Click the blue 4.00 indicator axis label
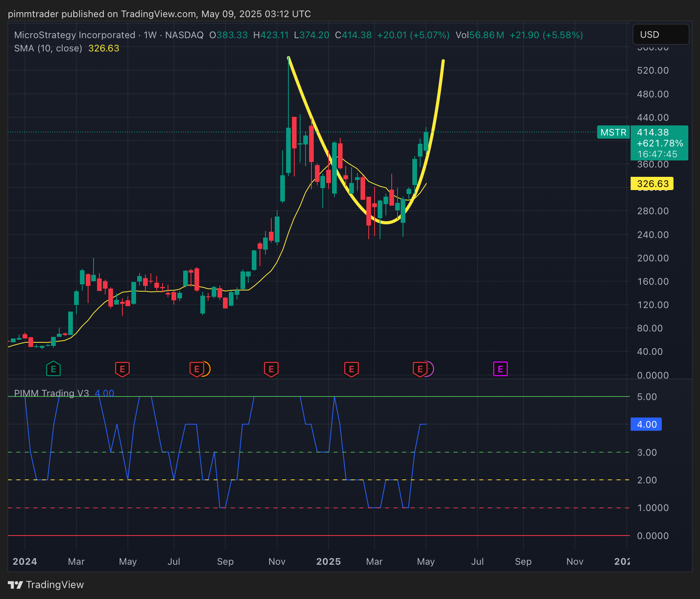Screen dimensions: 700x599 (646, 424)
